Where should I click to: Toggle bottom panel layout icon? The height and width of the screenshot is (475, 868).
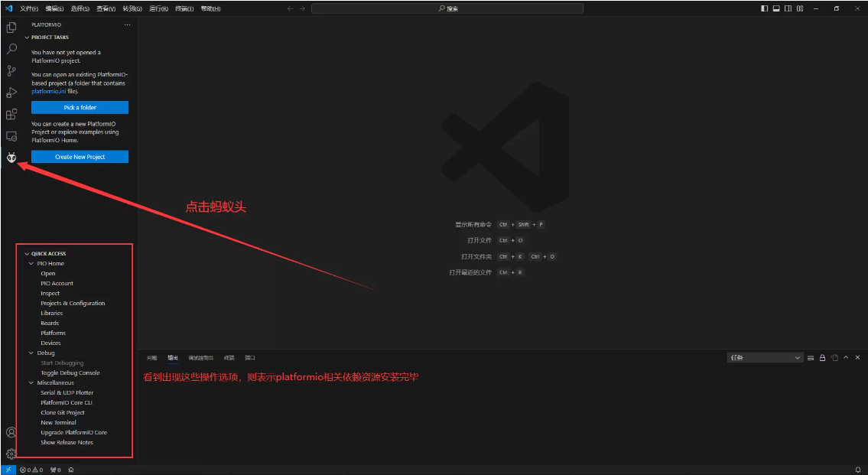(x=776, y=8)
